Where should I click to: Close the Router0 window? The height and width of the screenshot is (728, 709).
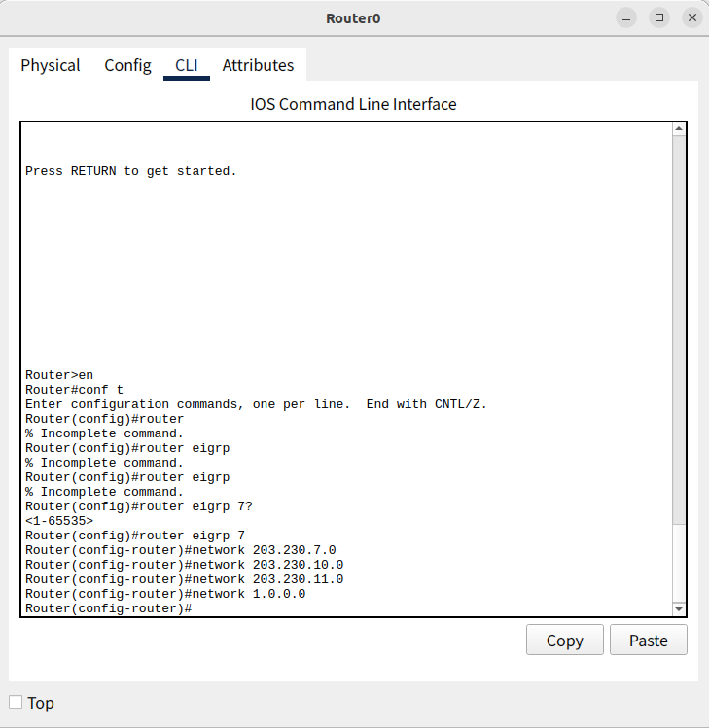tap(691, 18)
